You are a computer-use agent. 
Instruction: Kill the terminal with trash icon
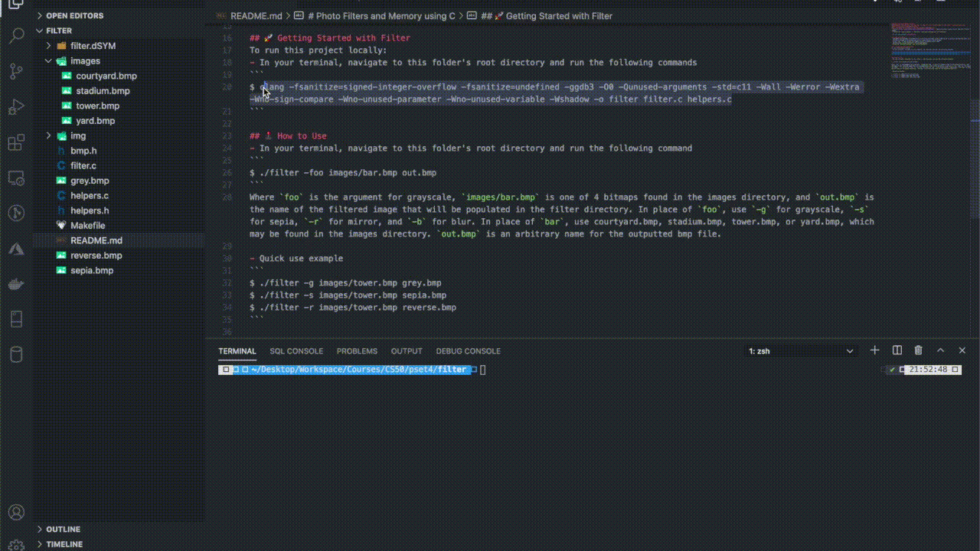919,350
